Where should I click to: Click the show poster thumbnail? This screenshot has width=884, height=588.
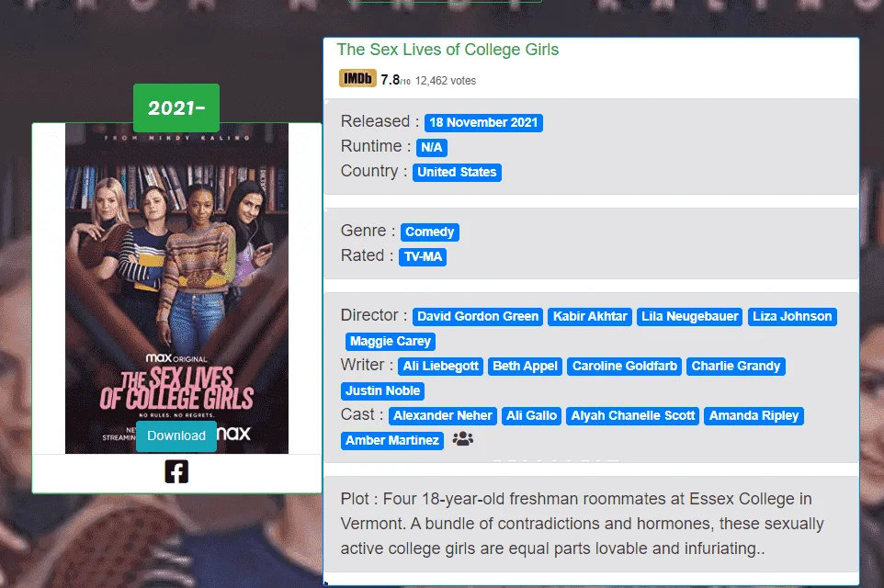click(x=176, y=288)
